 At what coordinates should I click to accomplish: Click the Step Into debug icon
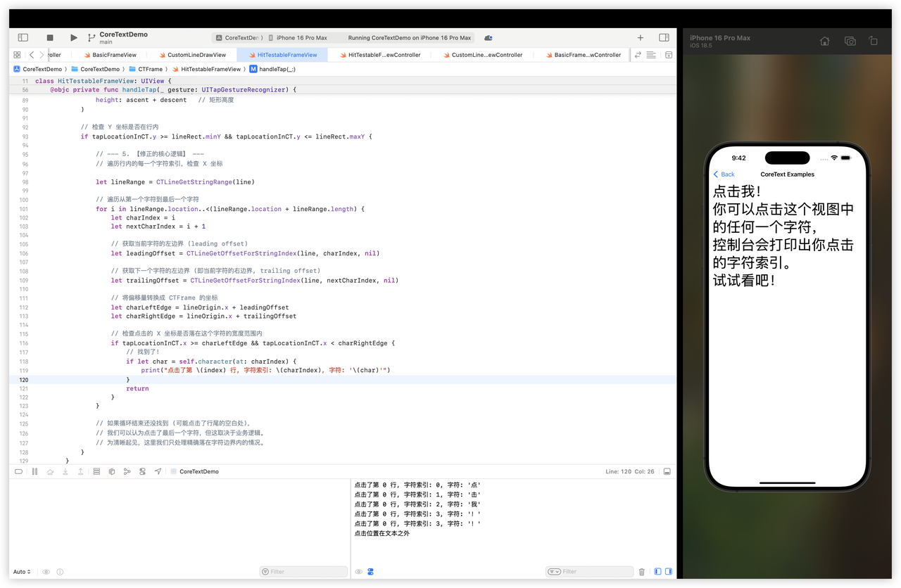coord(65,471)
